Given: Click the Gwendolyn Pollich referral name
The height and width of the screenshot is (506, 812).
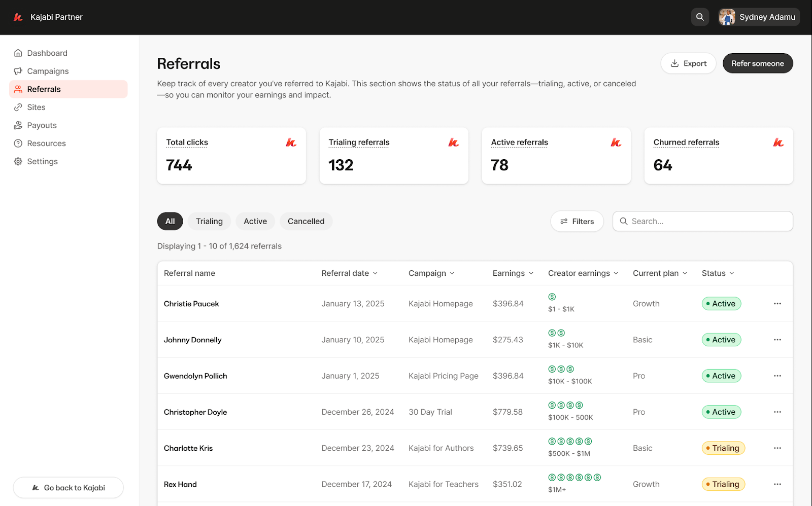Looking at the screenshot, I should tap(195, 376).
